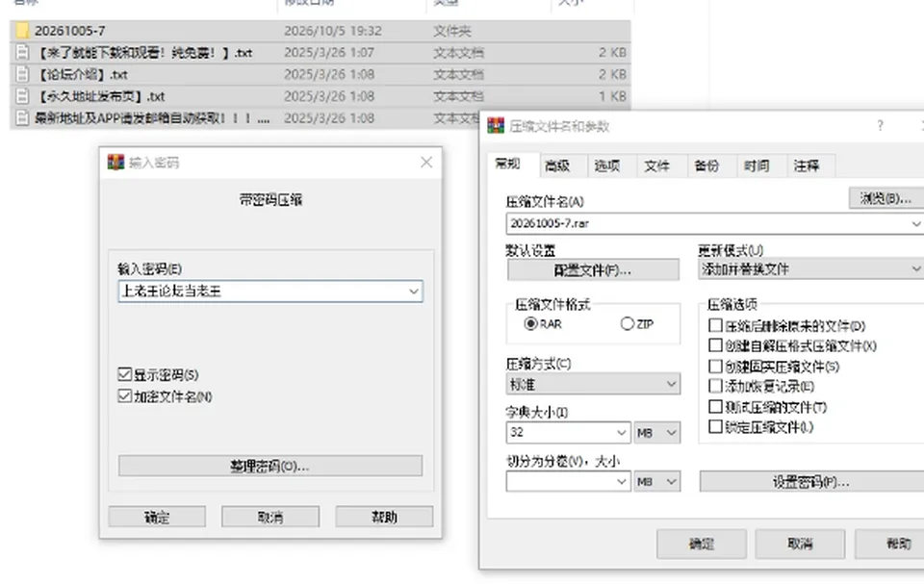
Task: Toggle the 显示密码(S) checkbox
Action: coord(124,374)
